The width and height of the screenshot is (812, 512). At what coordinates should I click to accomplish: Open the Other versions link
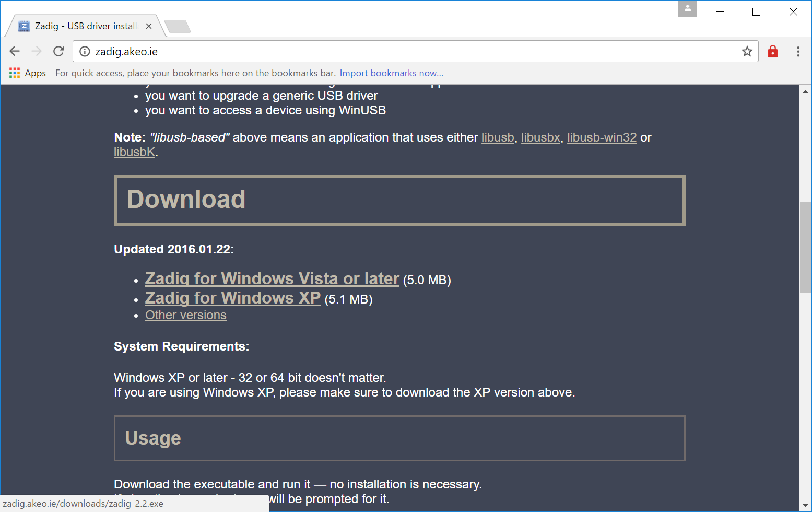pyautogui.click(x=186, y=315)
